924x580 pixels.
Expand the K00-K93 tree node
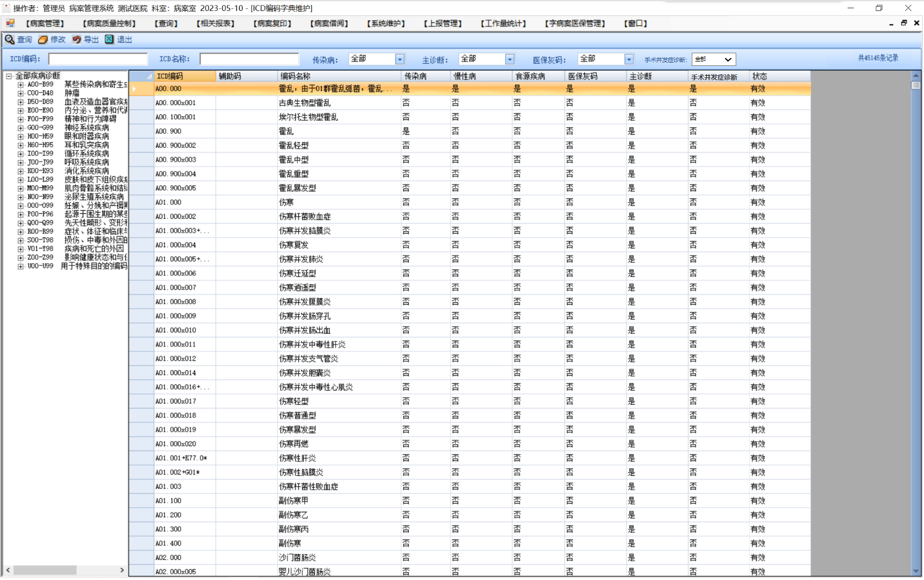[20, 171]
